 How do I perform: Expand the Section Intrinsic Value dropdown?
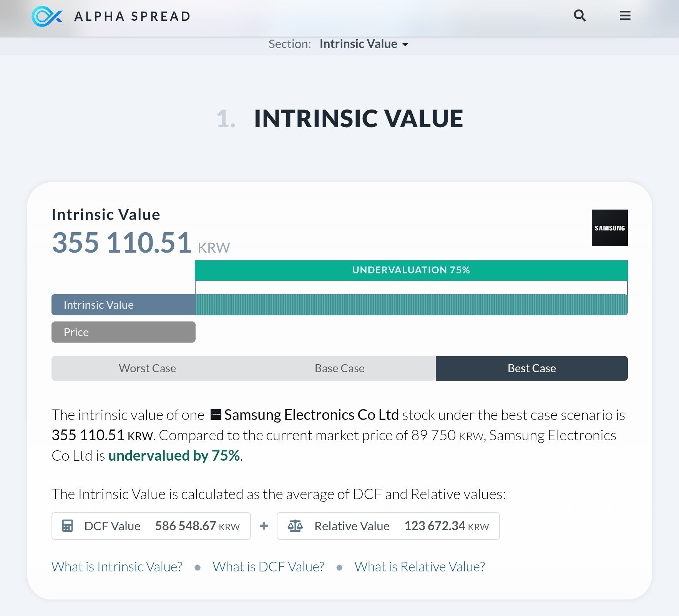coord(358,44)
